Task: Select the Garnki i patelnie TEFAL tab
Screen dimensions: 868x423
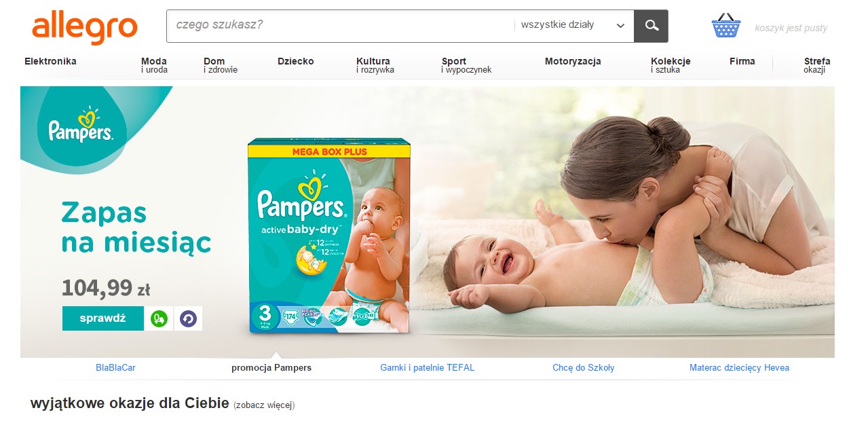Action: (428, 367)
